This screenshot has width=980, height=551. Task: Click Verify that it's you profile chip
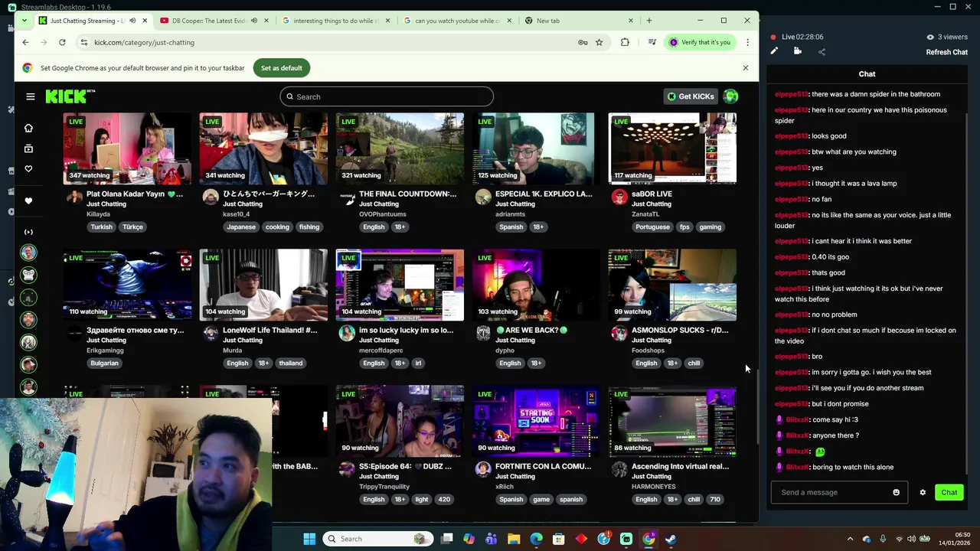pyautogui.click(x=700, y=42)
